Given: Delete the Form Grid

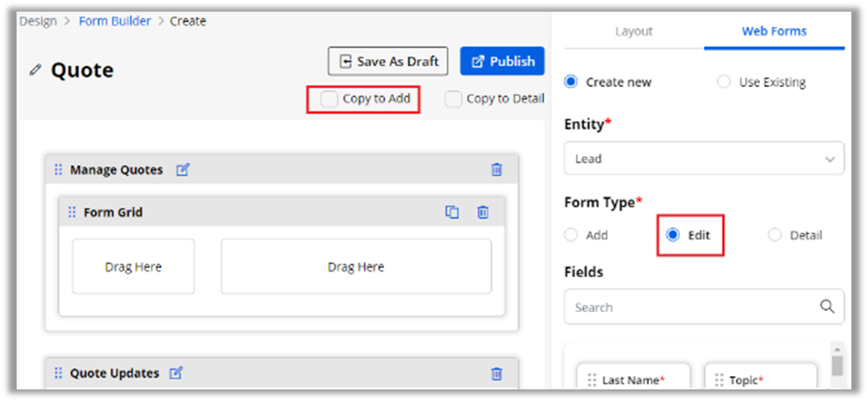Looking at the screenshot, I should point(482,213).
